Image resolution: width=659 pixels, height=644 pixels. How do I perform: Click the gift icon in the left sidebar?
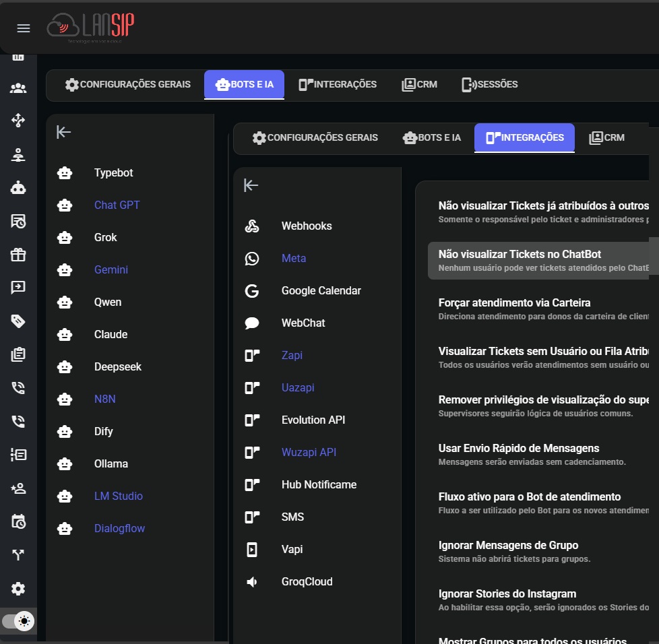click(x=18, y=255)
